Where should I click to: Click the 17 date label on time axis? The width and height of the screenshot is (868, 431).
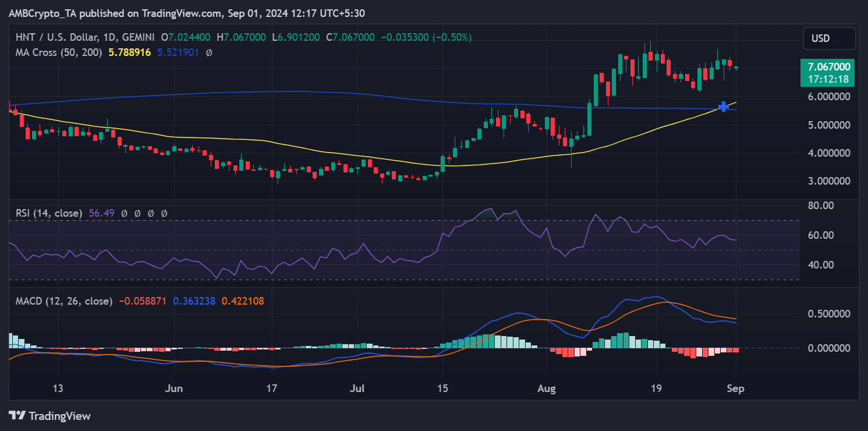coord(273,388)
